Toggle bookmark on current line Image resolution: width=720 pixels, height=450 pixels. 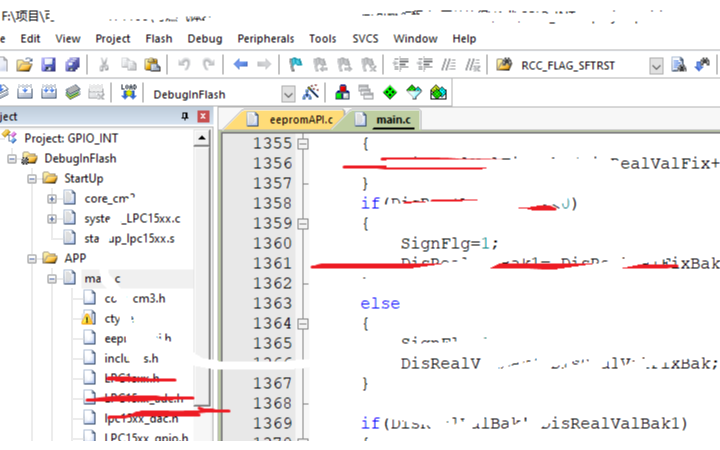click(x=296, y=65)
